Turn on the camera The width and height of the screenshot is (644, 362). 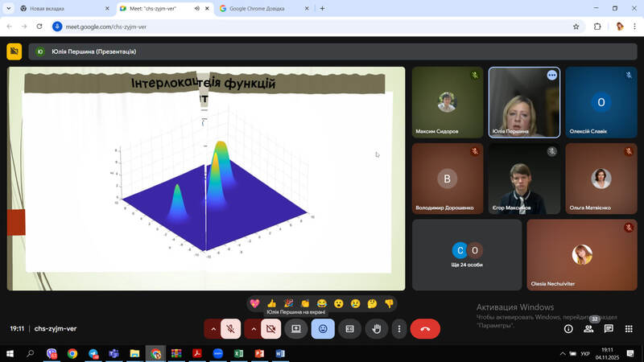pyautogui.click(x=270, y=328)
